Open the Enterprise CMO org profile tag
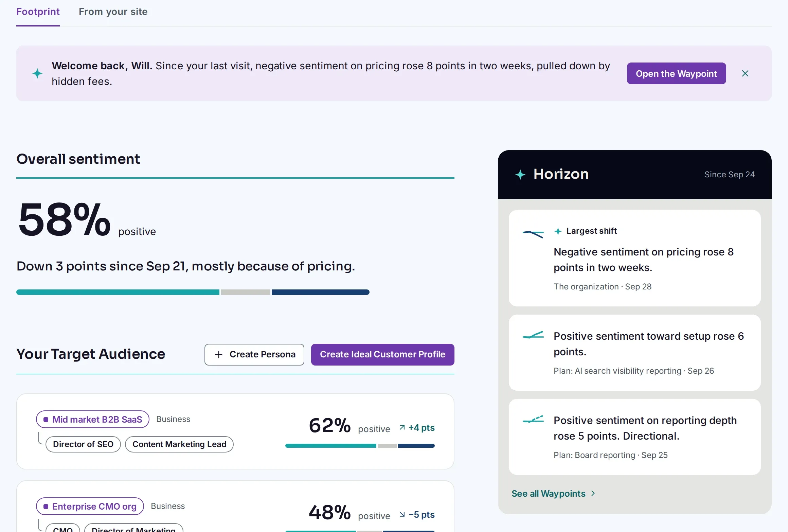Viewport: 788px width, 532px height. click(90, 506)
